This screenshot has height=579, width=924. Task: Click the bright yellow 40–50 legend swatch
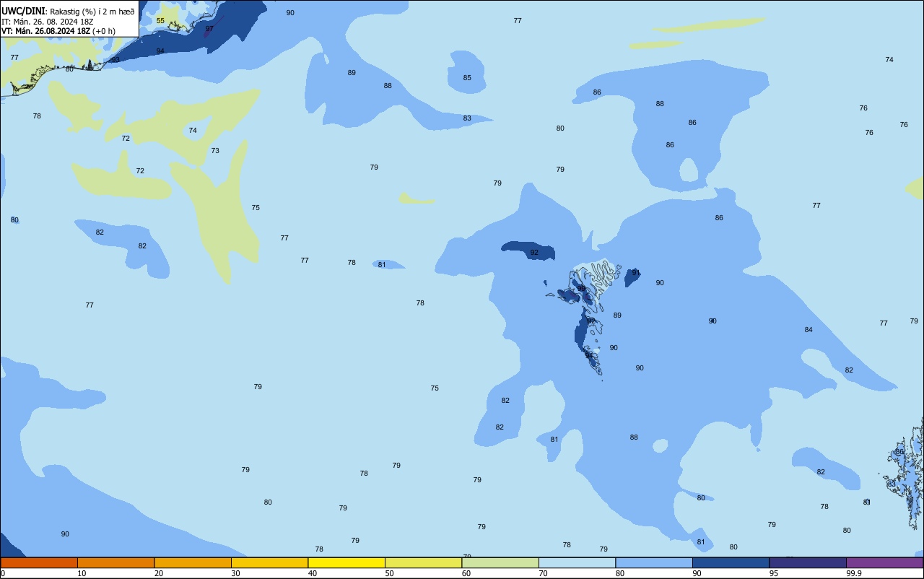click(346, 562)
